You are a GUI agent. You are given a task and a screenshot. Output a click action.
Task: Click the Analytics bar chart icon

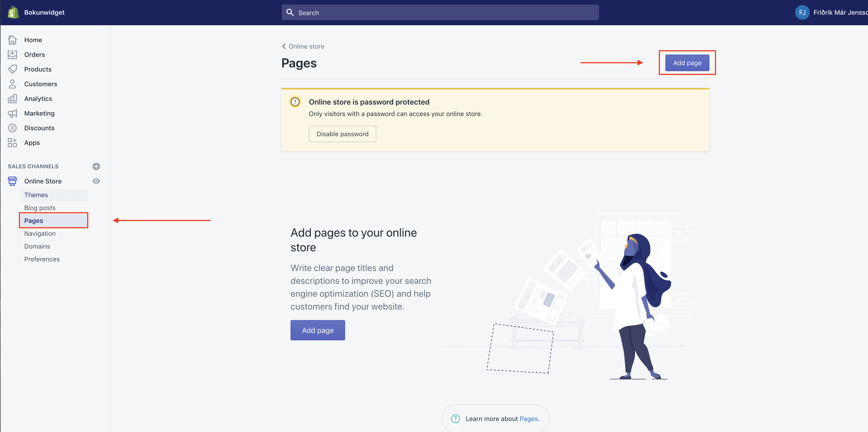(x=12, y=98)
